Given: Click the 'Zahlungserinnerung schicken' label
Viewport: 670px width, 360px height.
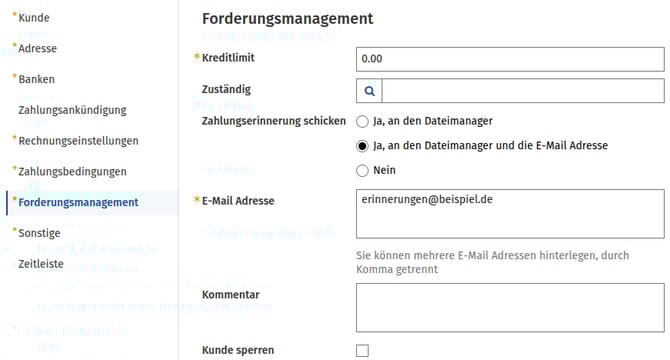Looking at the screenshot, I should [274, 121].
